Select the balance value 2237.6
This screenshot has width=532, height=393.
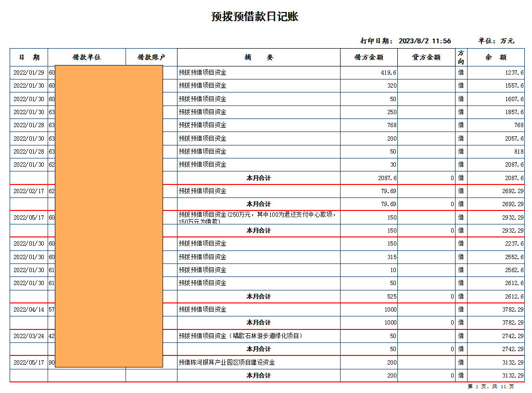(514, 244)
